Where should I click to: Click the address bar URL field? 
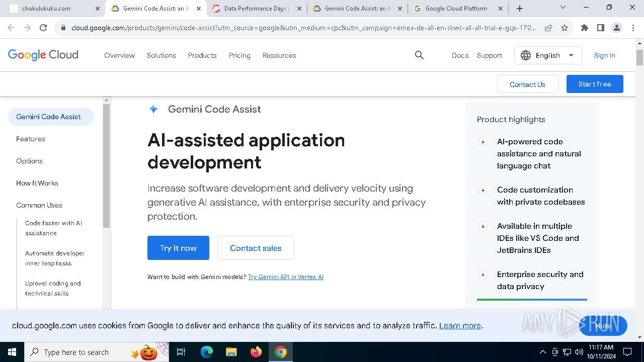click(x=304, y=28)
